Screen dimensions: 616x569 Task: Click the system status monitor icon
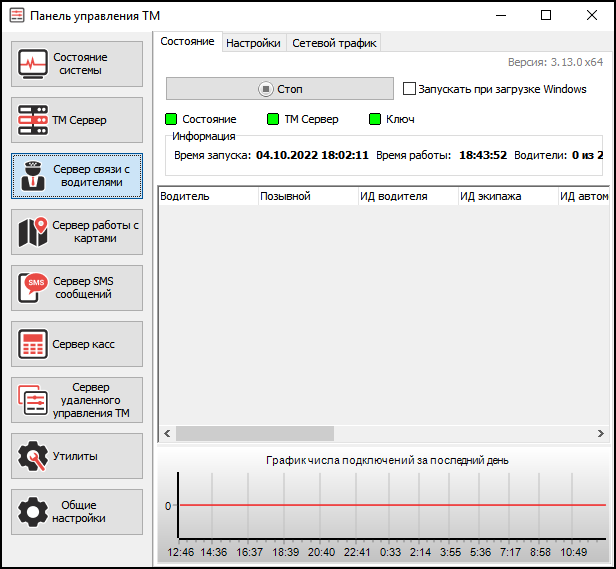click(34, 64)
